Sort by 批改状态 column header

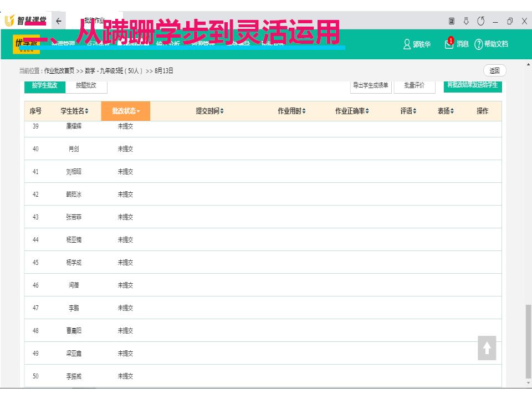click(126, 111)
